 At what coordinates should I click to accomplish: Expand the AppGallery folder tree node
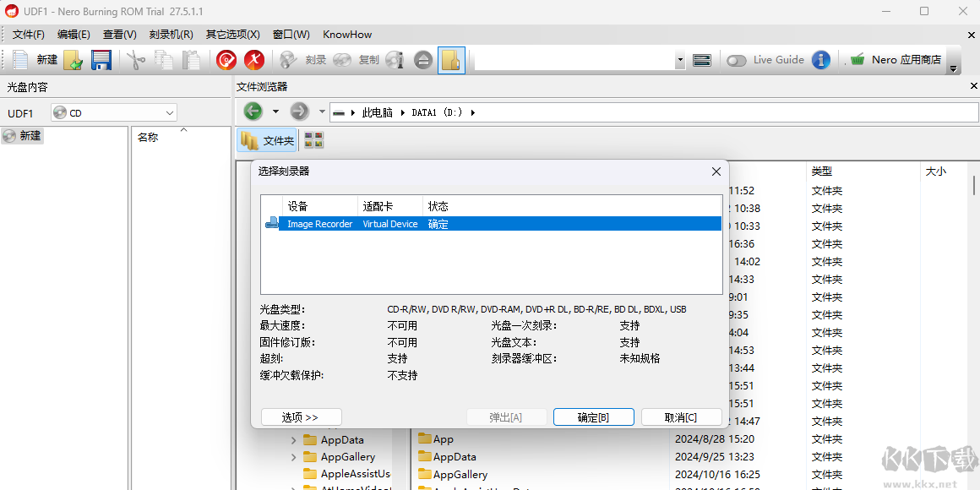pos(294,457)
